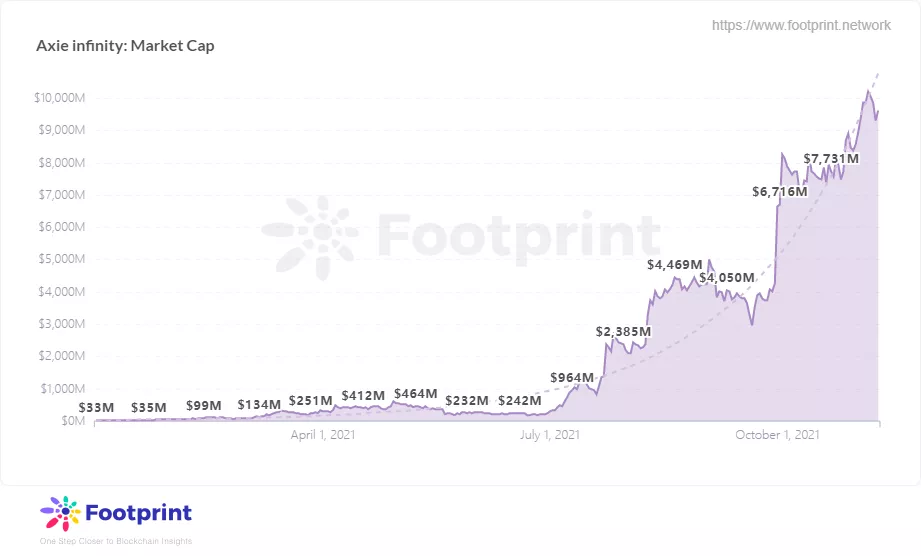Click the $242M data label
Screen dimensions: 921x556
click(520, 400)
